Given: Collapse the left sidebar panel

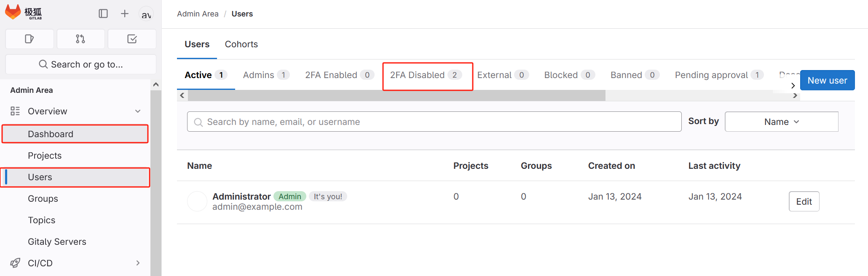Looking at the screenshot, I should tap(103, 14).
